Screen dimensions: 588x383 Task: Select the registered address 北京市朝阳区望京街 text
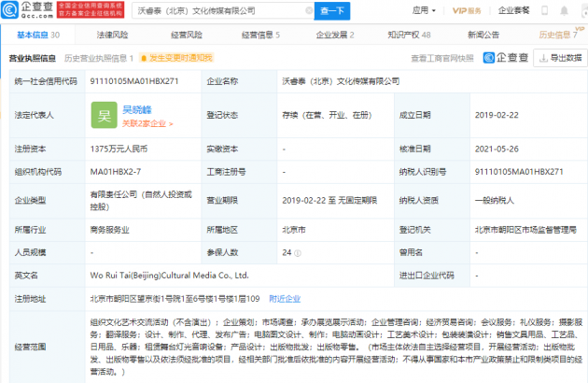pos(175,299)
